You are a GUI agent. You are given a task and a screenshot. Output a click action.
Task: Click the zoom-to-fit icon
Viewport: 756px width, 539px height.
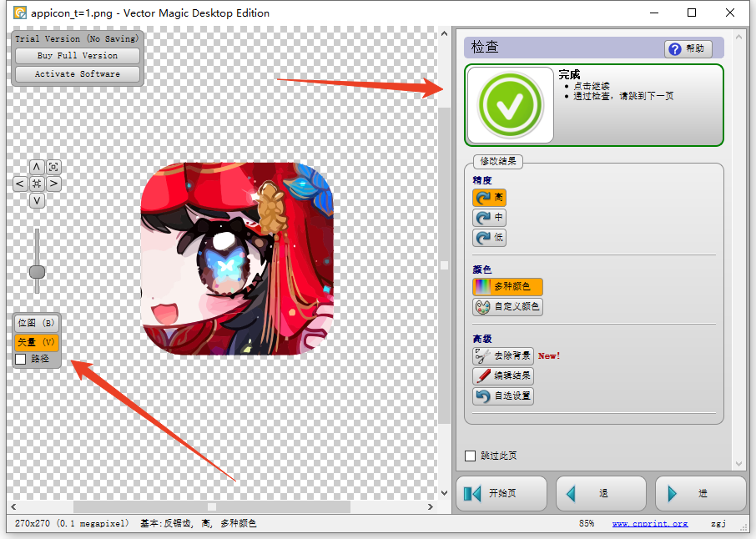coord(53,167)
